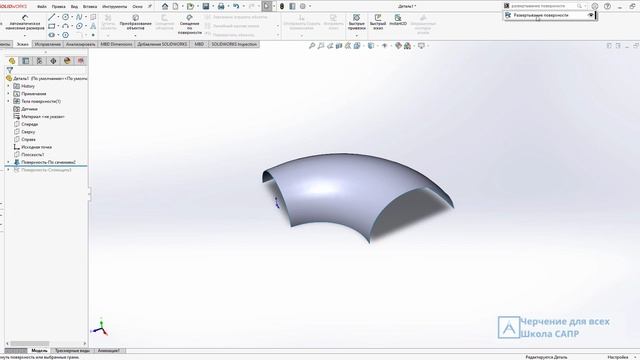The image size is (640, 360).
Task: Expand the Примечания node in the tree
Action: (x=8, y=94)
